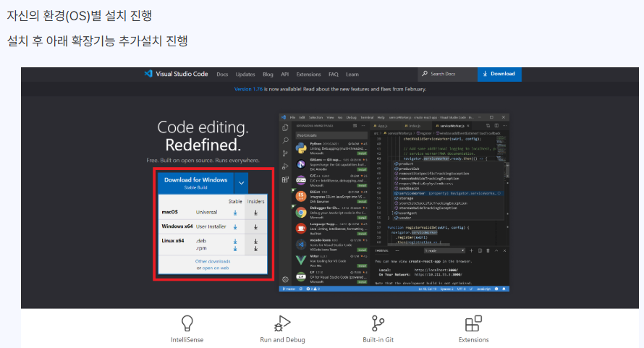Open the FAQ navigation link
Screen dimensions: 644x348
click(x=333, y=75)
